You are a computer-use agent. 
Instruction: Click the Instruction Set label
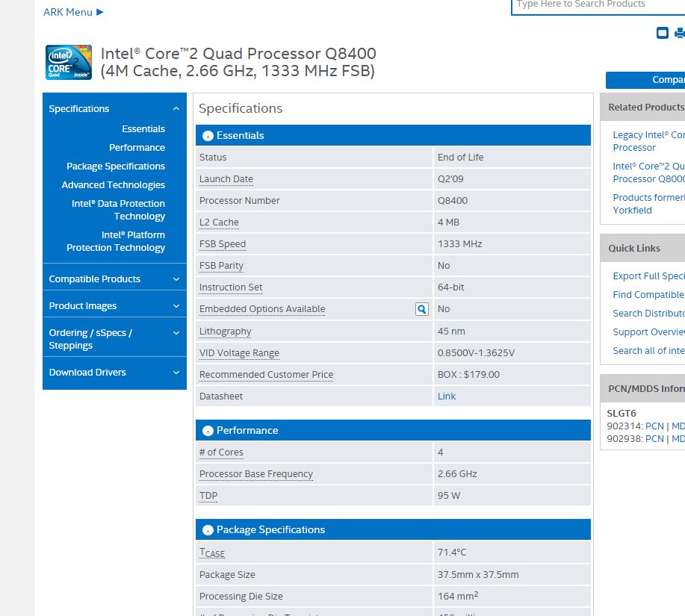[231, 287]
